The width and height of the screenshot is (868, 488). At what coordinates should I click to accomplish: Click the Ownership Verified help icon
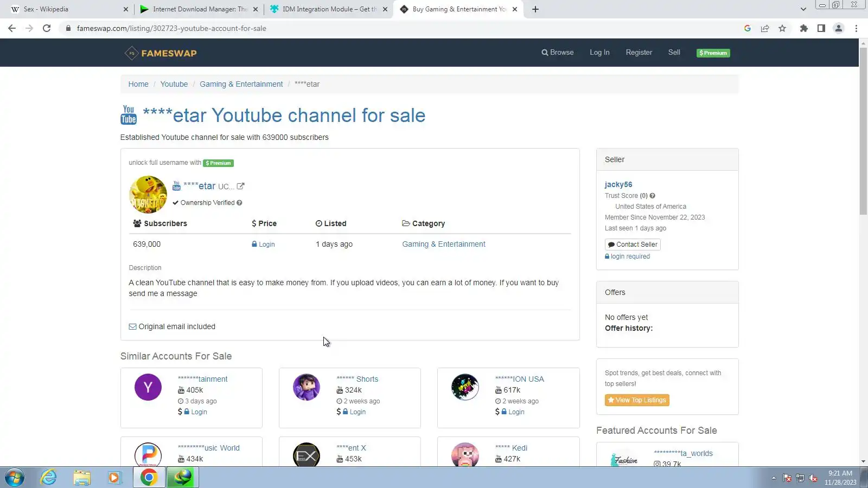point(239,203)
